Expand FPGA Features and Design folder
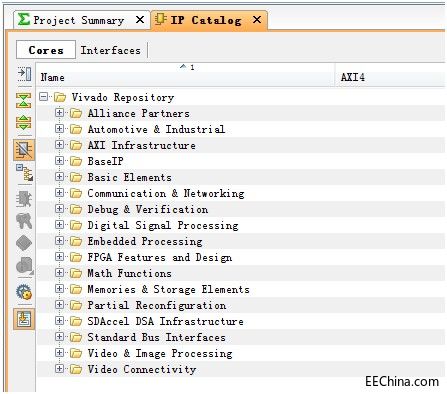 coord(60,257)
